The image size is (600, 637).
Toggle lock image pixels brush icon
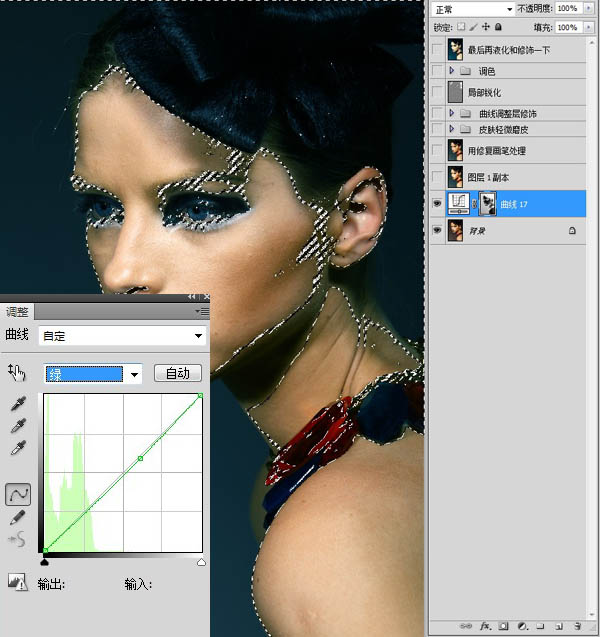coord(473,27)
